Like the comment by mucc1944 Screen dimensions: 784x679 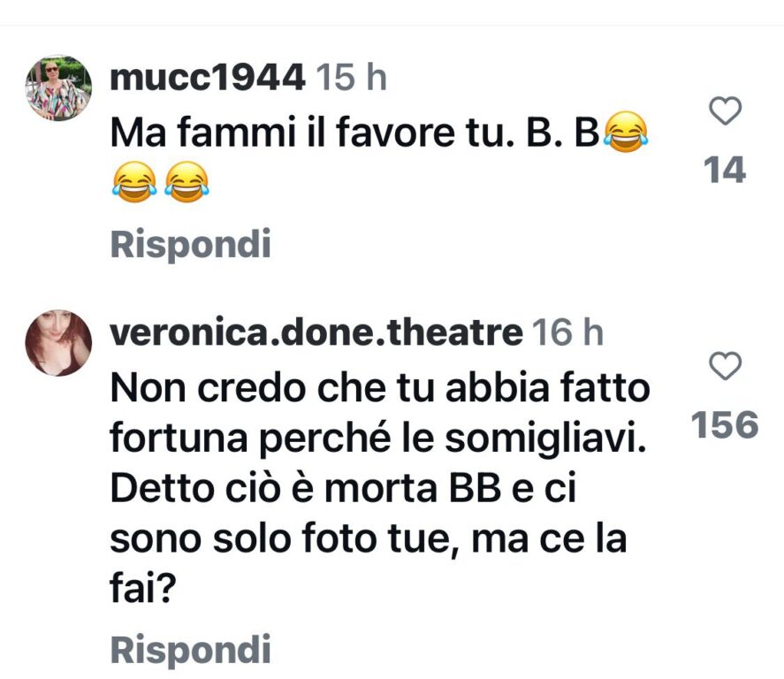click(x=726, y=112)
